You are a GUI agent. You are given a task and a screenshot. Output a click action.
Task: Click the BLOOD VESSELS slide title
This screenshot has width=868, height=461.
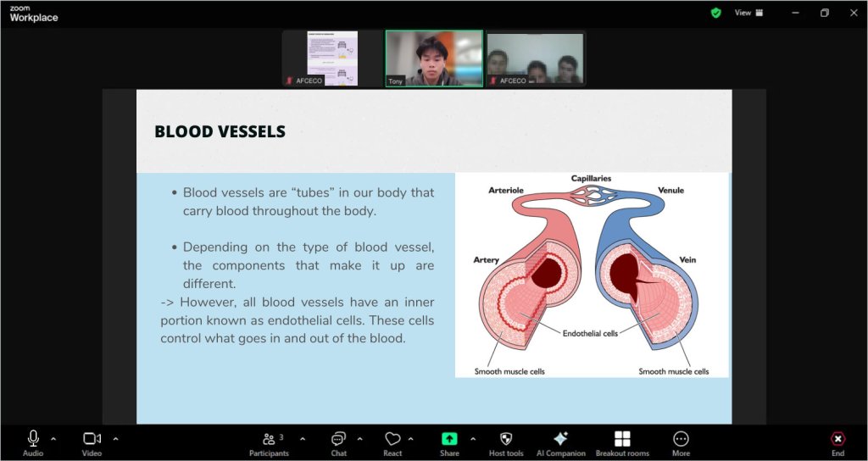coord(220,131)
